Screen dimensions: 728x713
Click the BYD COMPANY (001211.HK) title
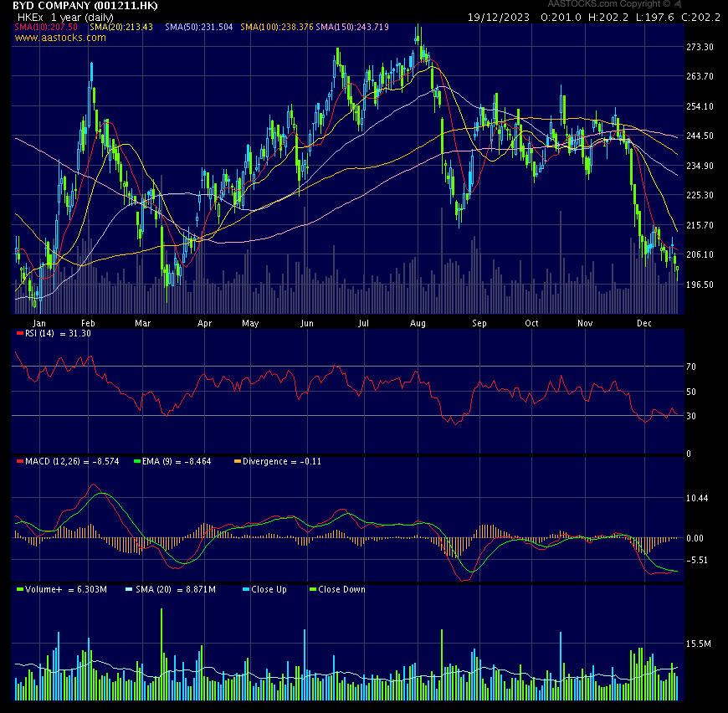(85, 6)
